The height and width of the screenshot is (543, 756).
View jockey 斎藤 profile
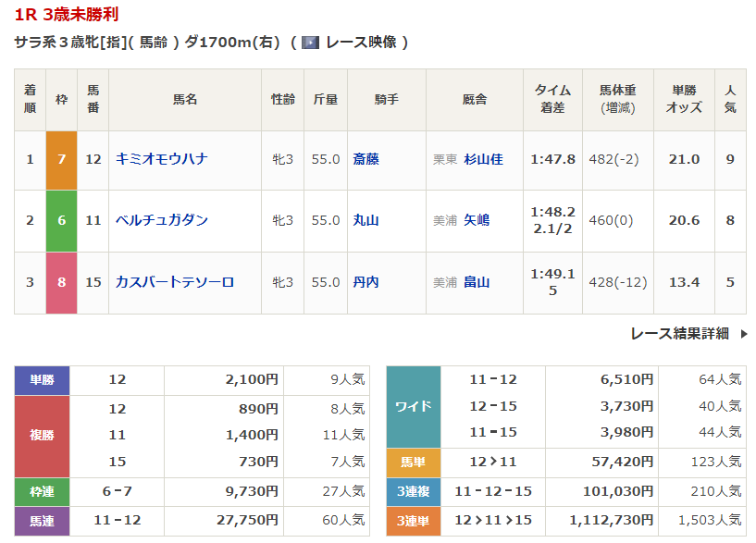point(366,159)
